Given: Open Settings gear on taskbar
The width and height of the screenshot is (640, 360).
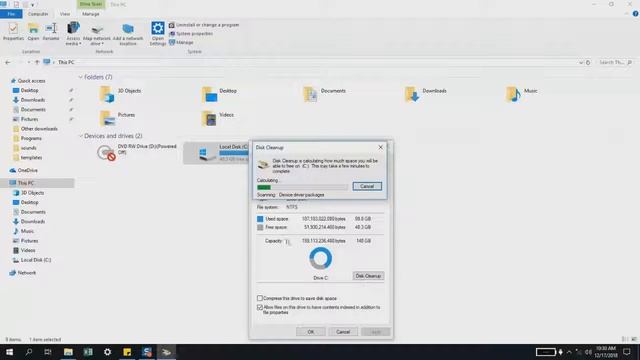Looking at the screenshot, I should (107, 352).
